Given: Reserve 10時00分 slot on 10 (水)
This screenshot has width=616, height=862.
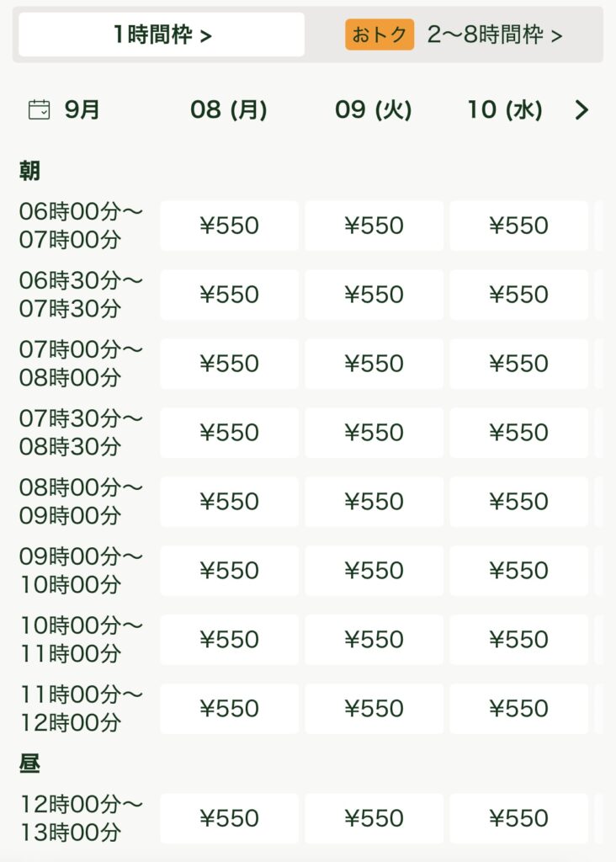Looking at the screenshot, I should [518, 640].
